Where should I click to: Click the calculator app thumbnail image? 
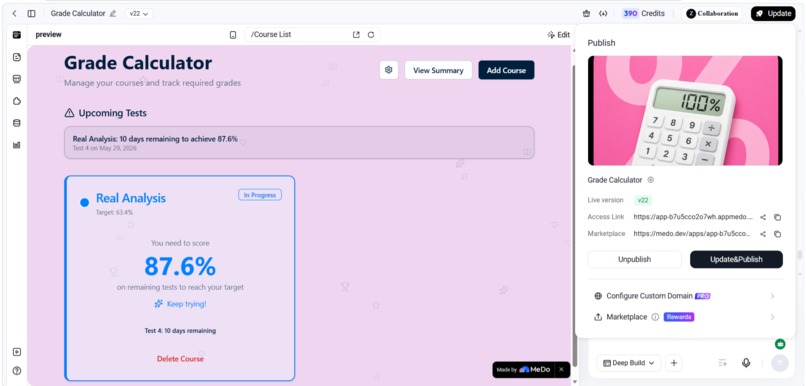(x=685, y=111)
